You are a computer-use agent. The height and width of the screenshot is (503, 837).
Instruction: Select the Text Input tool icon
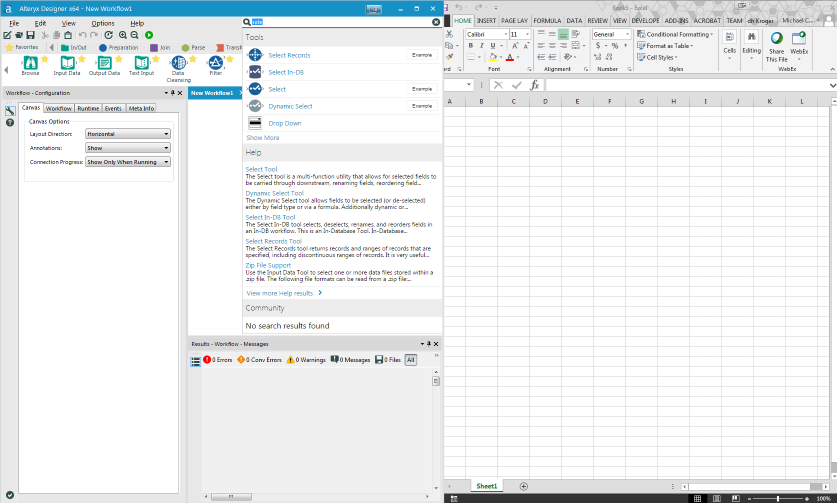click(141, 62)
